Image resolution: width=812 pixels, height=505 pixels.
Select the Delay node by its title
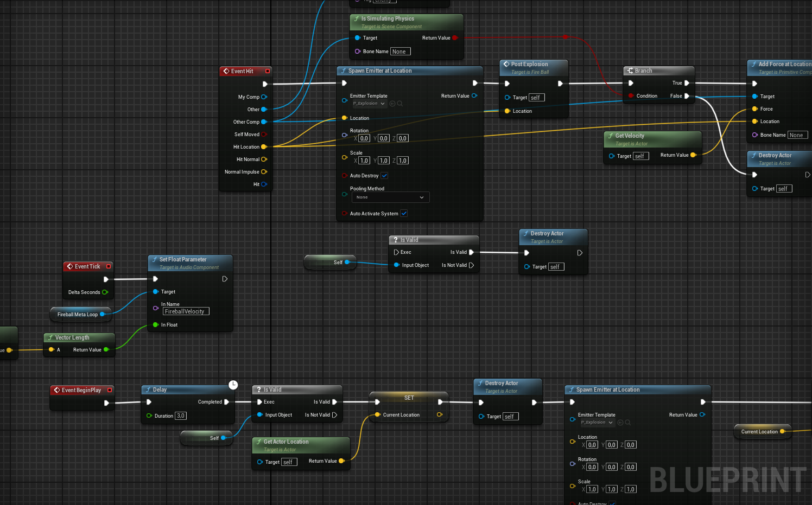(x=160, y=390)
